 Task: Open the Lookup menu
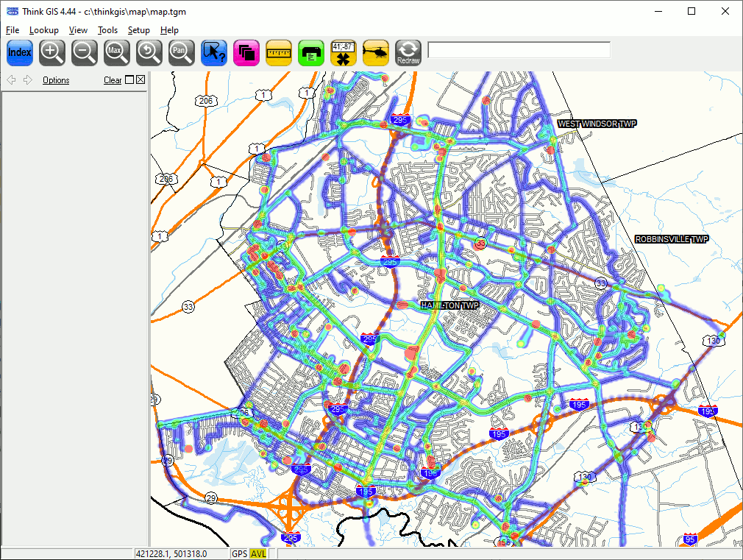pos(44,30)
